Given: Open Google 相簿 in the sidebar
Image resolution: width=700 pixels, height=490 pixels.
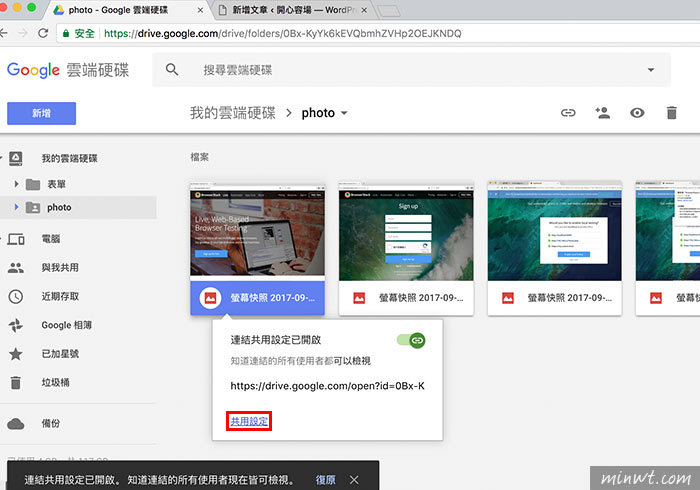Looking at the screenshot, I should pos(67,325).
